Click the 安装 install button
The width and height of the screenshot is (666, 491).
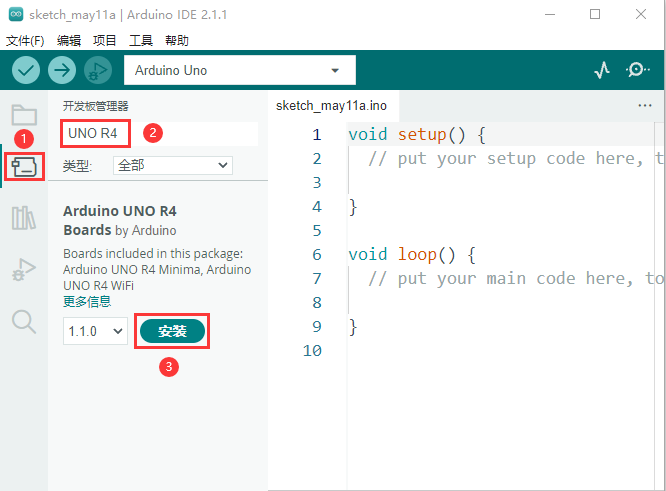click(172, 331)
